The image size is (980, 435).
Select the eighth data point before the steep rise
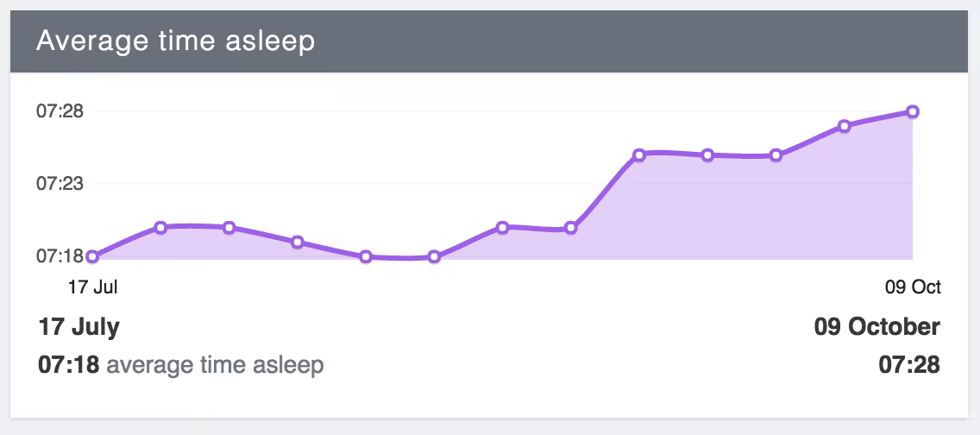[571, 229]
